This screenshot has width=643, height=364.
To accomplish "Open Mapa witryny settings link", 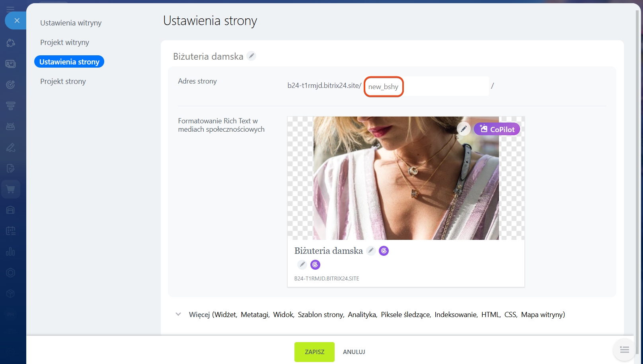I will click(543, 315).
